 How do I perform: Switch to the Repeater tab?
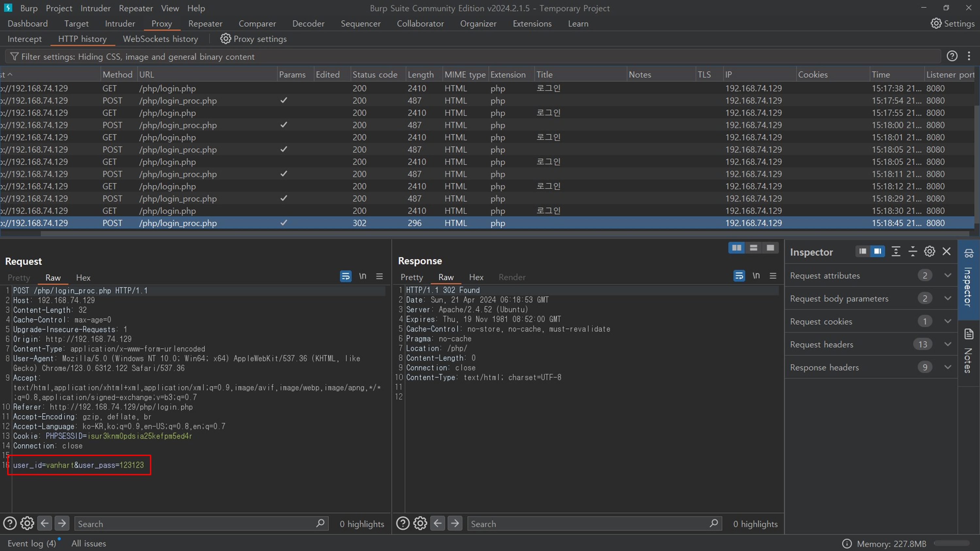205,24
